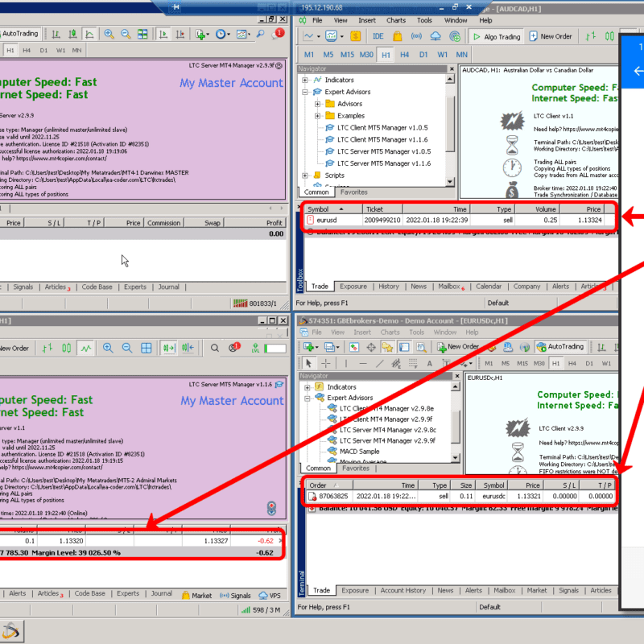
Task: Expand Scripts node in AUDCAD MT5 Navigator
Action: [305, 175]
